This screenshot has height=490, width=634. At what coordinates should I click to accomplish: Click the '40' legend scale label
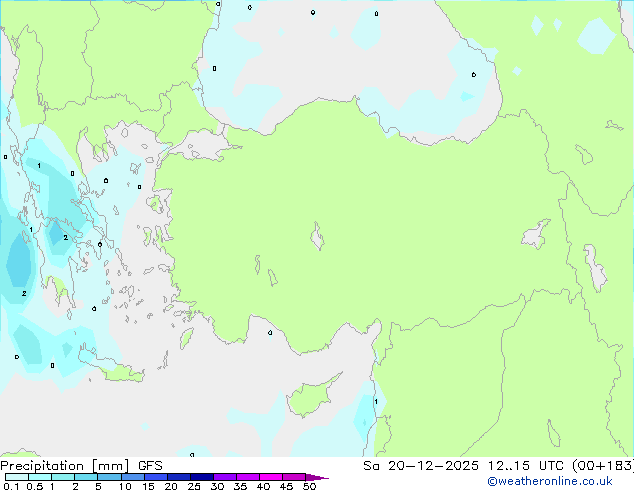tap(263, 486)
